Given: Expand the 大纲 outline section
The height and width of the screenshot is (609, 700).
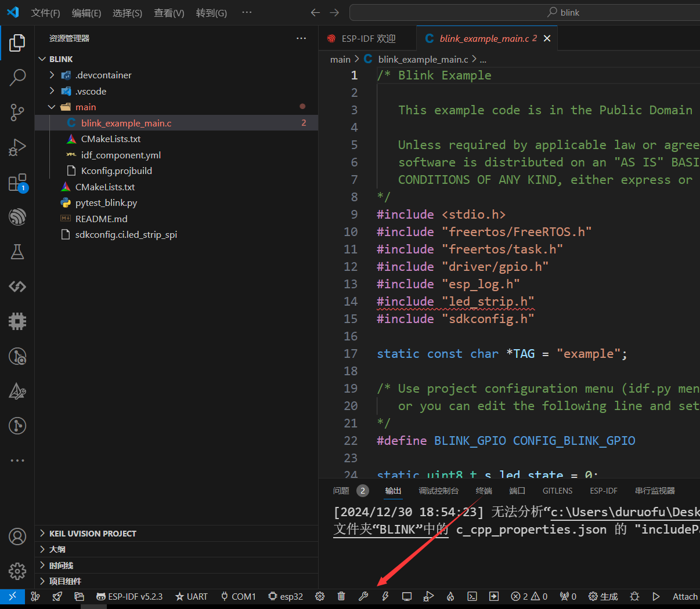Looking at the screenshot, I should (x=57, y=549).
